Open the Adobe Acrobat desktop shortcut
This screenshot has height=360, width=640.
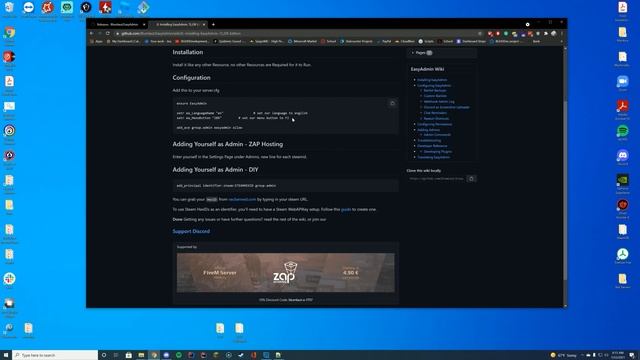(x=622, y=109)
